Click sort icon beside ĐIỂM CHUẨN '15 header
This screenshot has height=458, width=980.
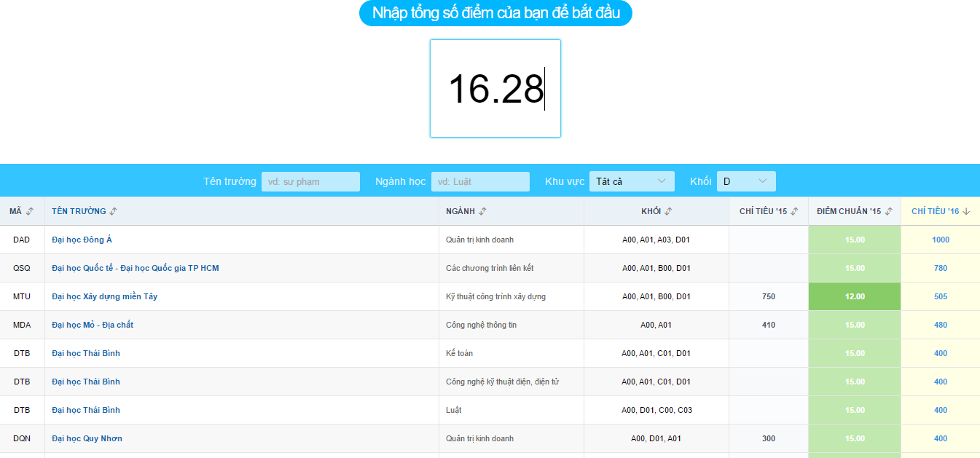tap(887, 211)
